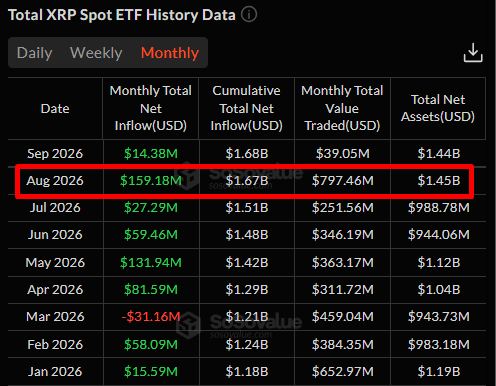Click Total Net Assets column header
Viewport: 496px width, 386px height.
(438, 108)
